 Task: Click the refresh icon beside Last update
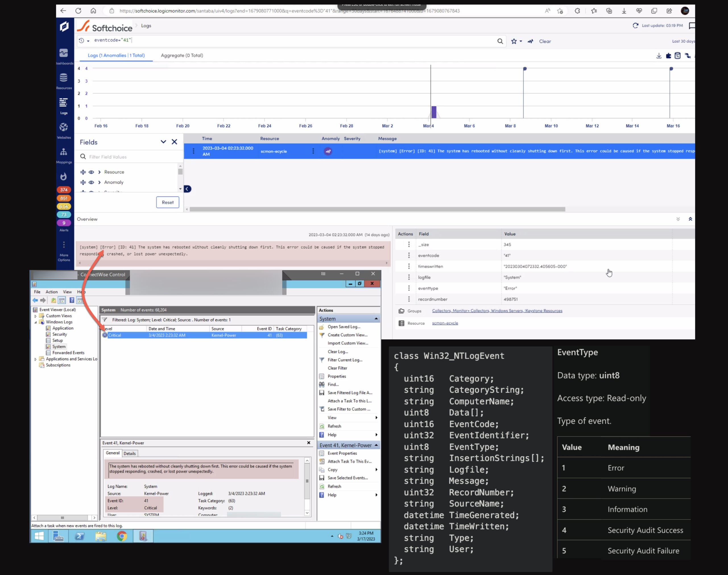click(x=635, y=26)
